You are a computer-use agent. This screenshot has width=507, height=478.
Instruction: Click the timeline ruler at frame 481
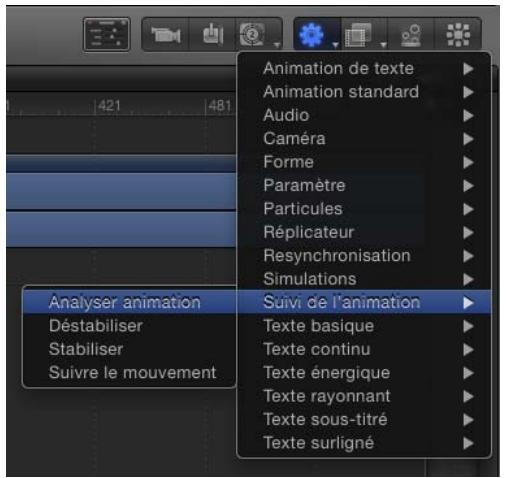click(x=219, y=106)
